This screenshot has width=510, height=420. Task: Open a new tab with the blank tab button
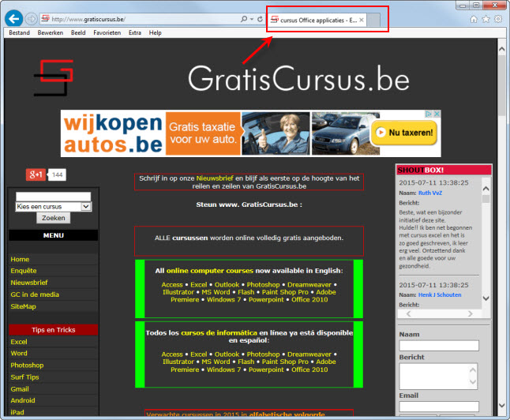(x=373, y=20)
